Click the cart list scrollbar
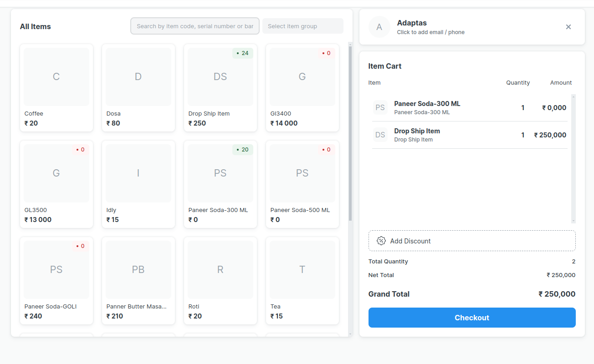594x364 pixels. [x=574, y=159]
